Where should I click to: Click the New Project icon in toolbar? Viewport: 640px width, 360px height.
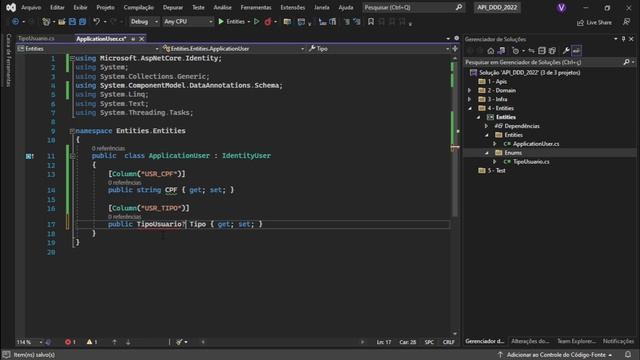coord(46,22)
